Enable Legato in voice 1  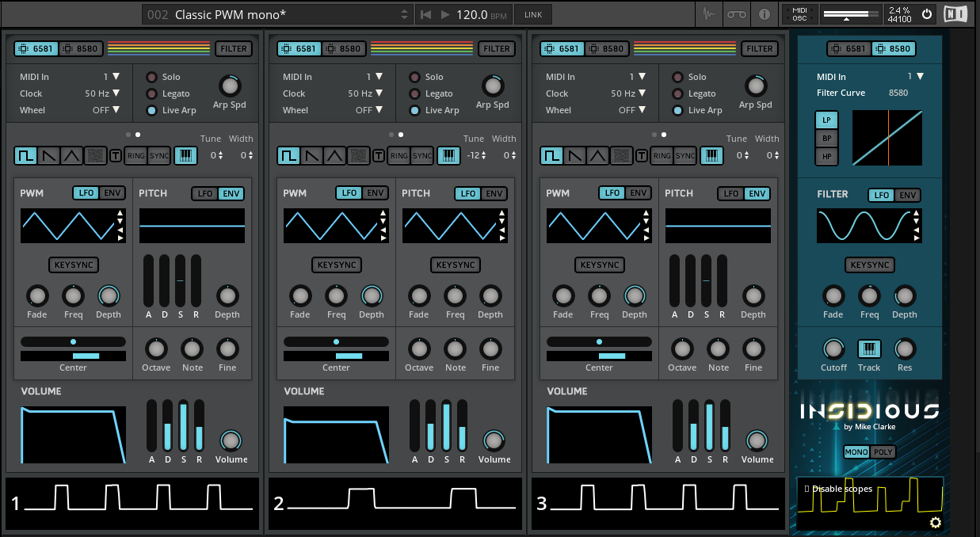tap(151, 93)
